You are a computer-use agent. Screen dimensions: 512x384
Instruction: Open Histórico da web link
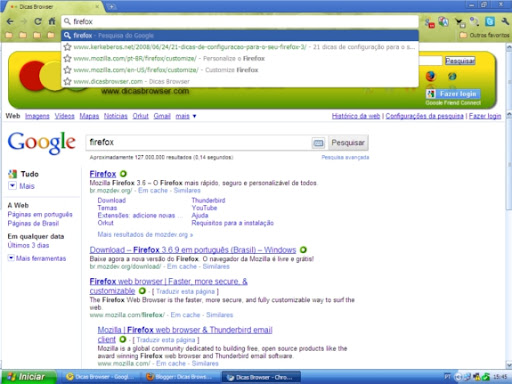[x=356, y=116]
